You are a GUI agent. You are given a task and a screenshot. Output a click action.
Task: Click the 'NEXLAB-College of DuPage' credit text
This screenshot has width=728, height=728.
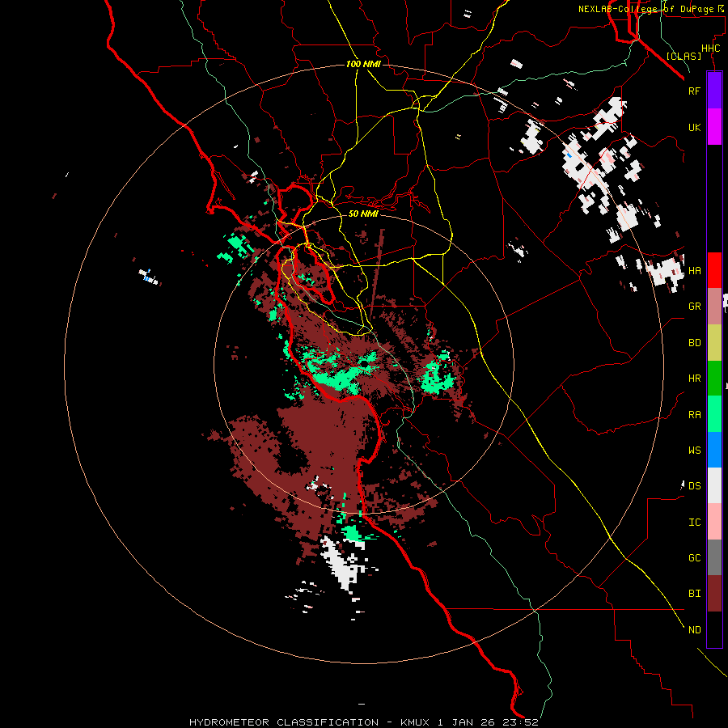[x=645, y=9]
